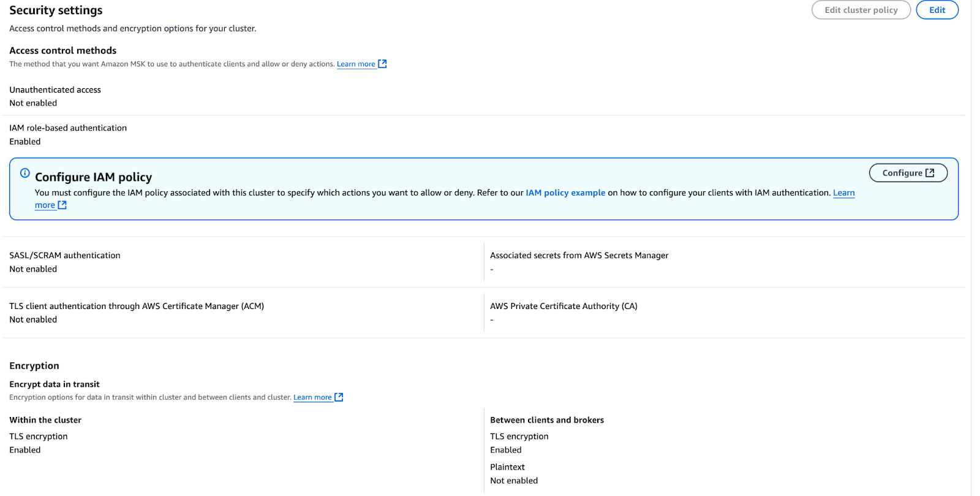Click the Security settings heading

point(56,10)
